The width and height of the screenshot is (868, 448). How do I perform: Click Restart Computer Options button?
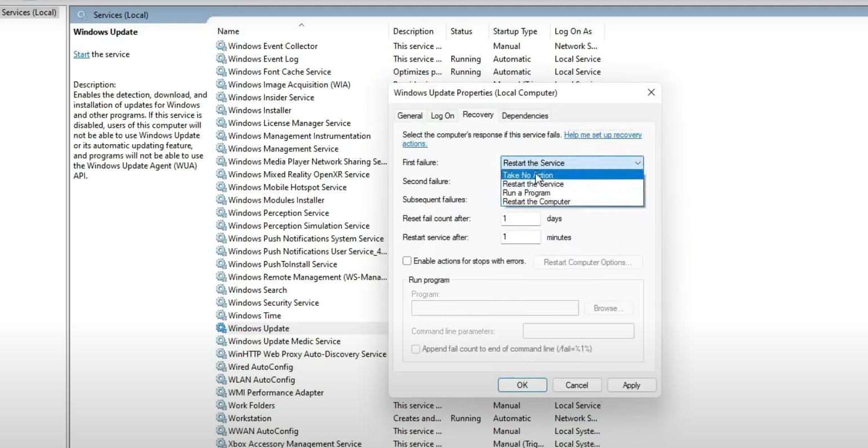(587, 262)
